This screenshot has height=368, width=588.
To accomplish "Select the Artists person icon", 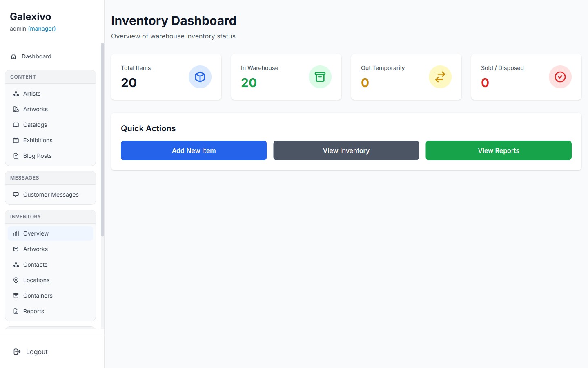I will tap(16, 94).
